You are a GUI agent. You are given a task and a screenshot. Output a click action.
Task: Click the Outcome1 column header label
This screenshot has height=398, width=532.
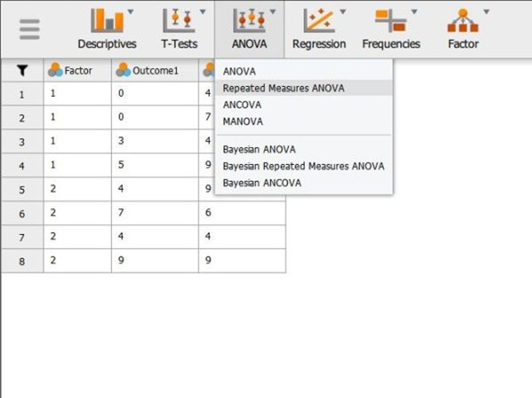pos(155,71)
